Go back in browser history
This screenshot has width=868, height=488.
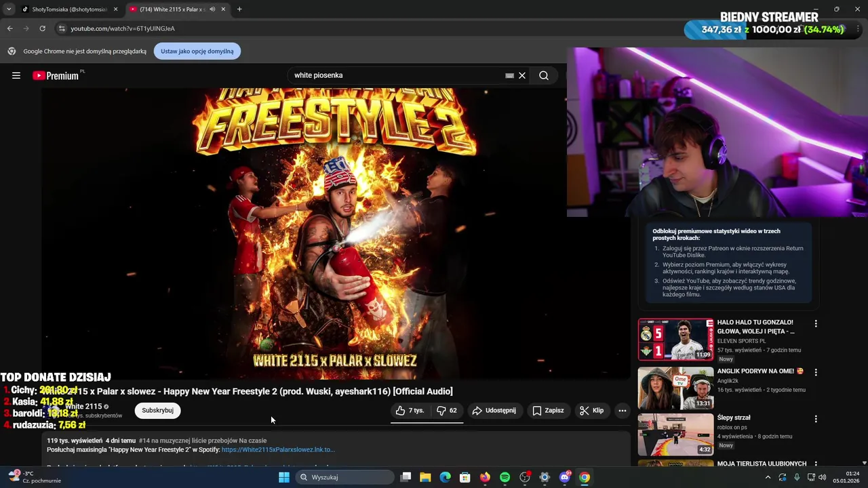click(10, 28)
